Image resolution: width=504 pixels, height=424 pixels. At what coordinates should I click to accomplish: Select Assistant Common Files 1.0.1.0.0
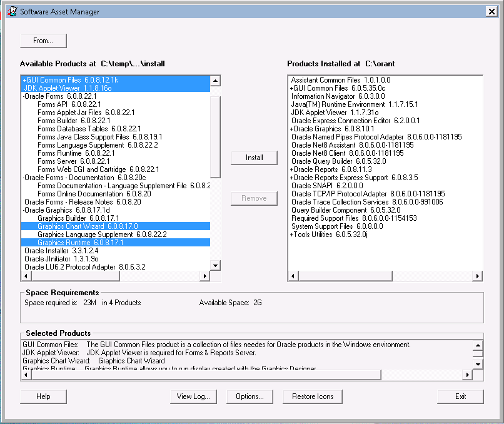point(341,79)
